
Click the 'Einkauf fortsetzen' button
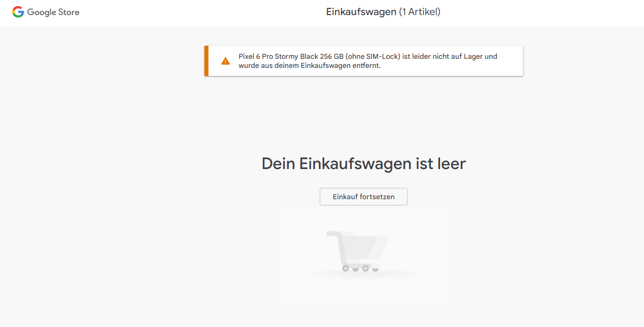coord(364,197)
